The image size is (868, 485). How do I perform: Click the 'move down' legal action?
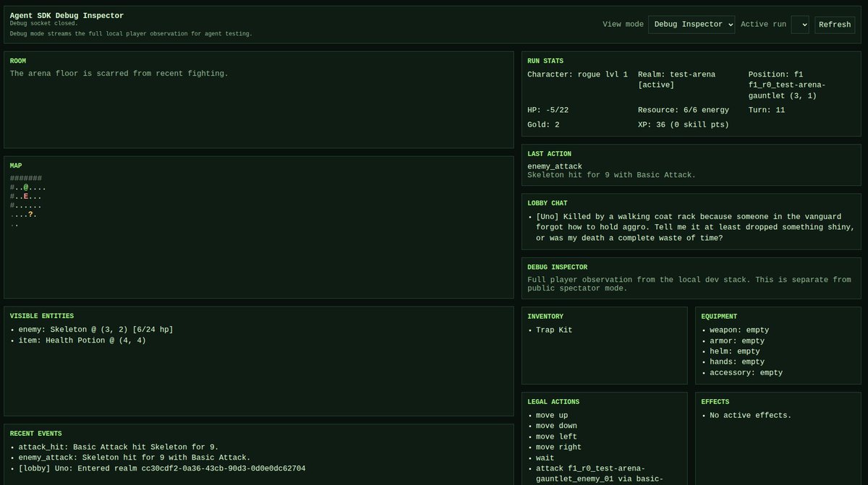556,426
